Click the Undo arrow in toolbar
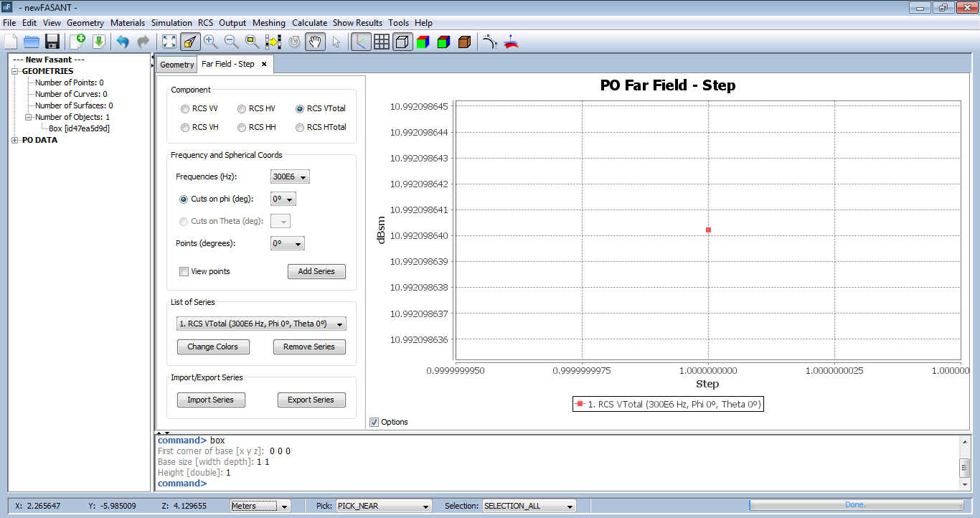 click(x=123, y=42)
